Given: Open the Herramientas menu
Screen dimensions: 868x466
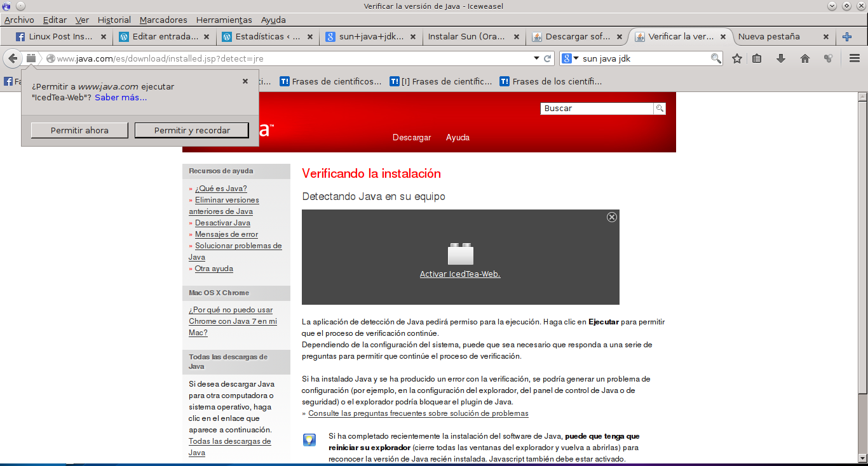Looking at the screenshot, I should pyautogui.click(x=224, y=20).
